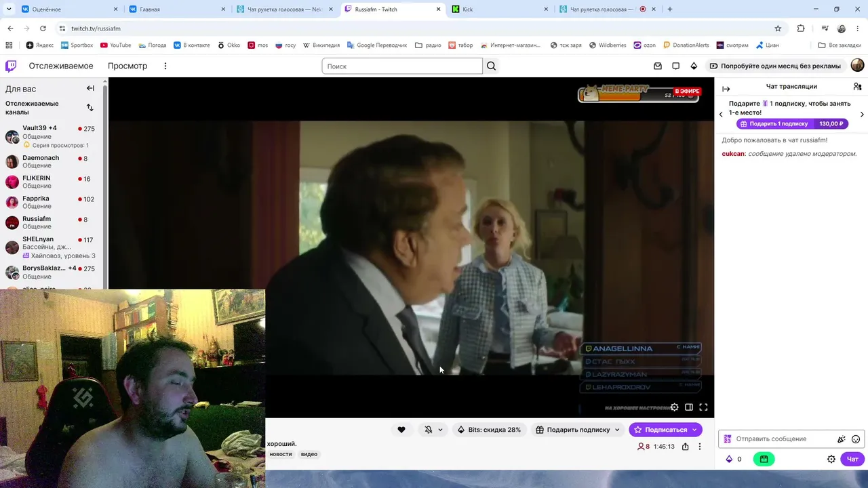Open the Daemonach channel in sidebar

[52, 161]
